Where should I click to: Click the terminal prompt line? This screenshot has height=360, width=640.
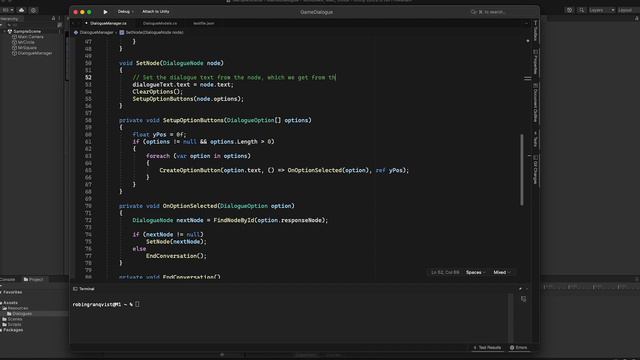[x=106, y=304]
